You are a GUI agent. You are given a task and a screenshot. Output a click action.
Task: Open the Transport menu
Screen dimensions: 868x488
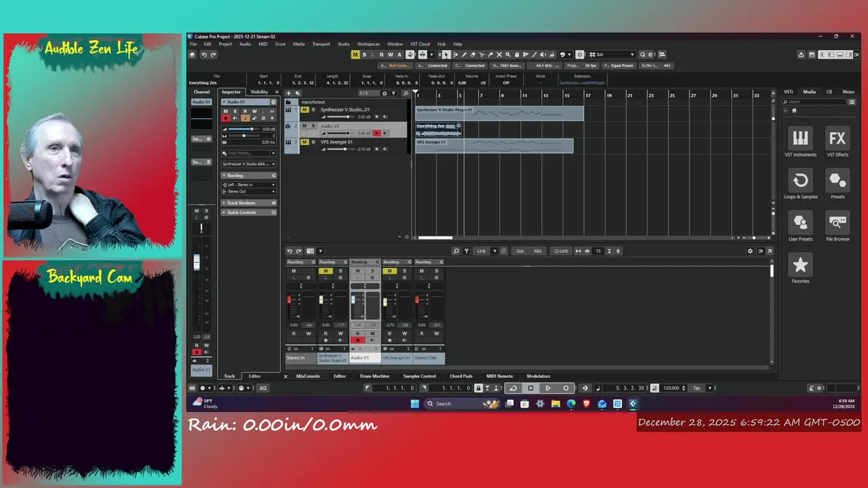click(321, 44)
